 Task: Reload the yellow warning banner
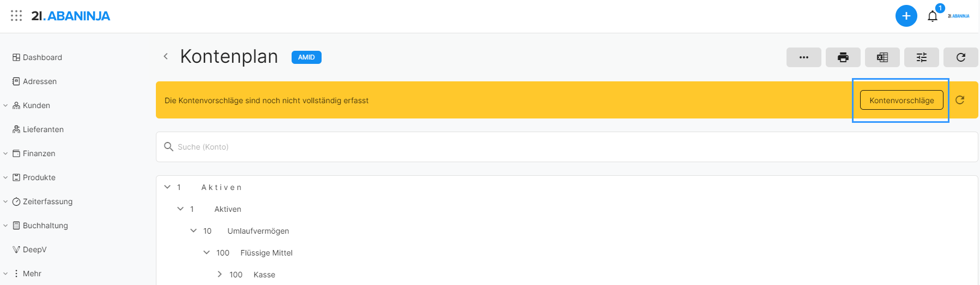(960, 100)
